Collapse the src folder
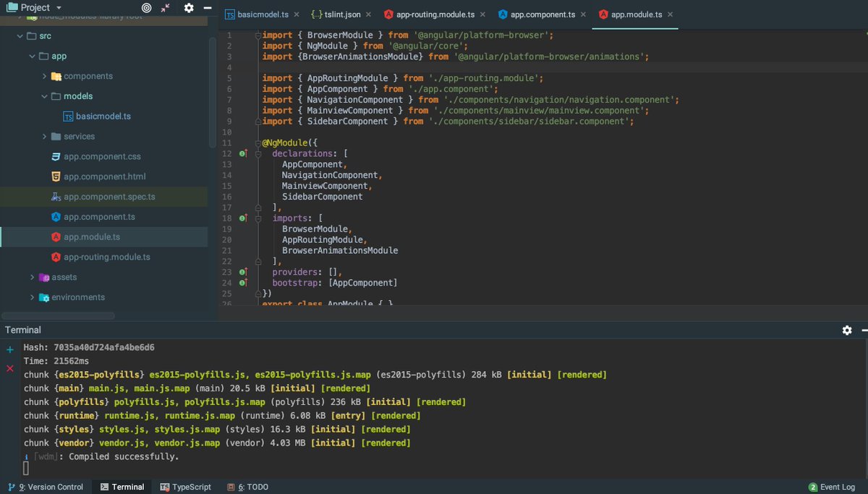Screen dimensions: 868x494 click(x=20, y=35)
